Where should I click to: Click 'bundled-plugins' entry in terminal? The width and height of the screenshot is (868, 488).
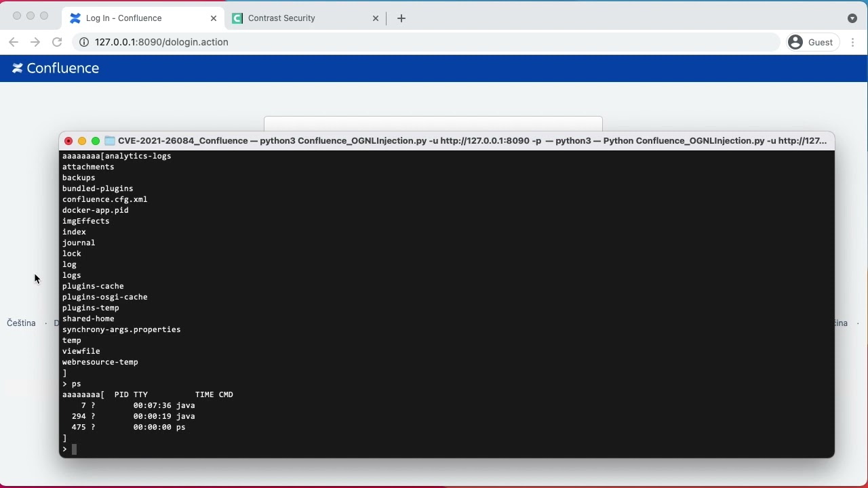(98, 188)
